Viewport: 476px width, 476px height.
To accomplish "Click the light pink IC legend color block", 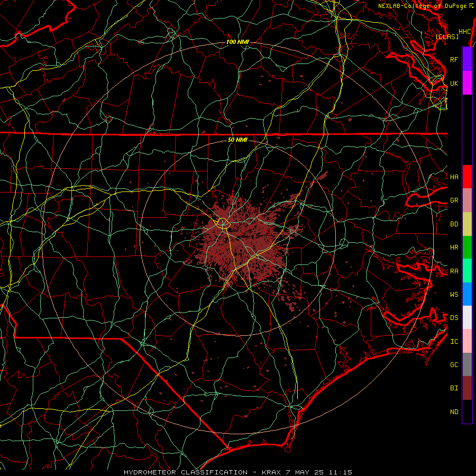I will [x=467, y=341].
